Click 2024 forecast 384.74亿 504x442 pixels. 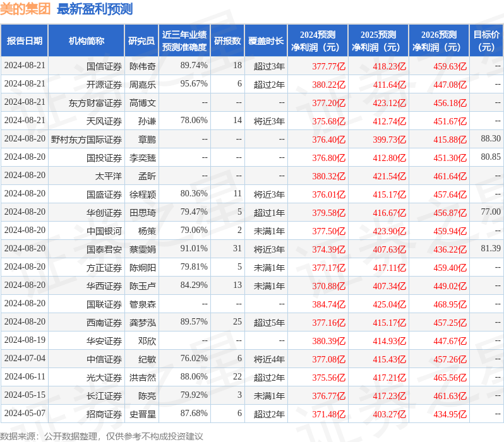tap(329, 304)
